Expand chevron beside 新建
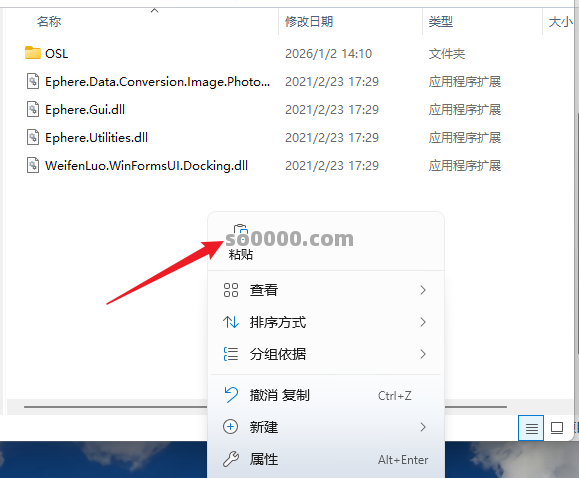The width and height of the screenshot is (579, 478). click(423, 427)
